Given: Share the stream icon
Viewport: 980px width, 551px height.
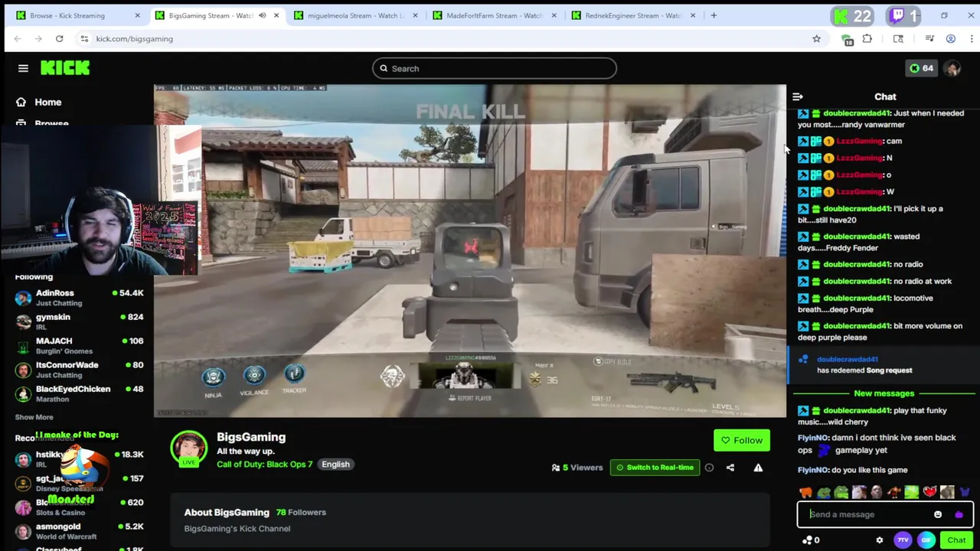Looking at the screenshot, I should 730,468.
